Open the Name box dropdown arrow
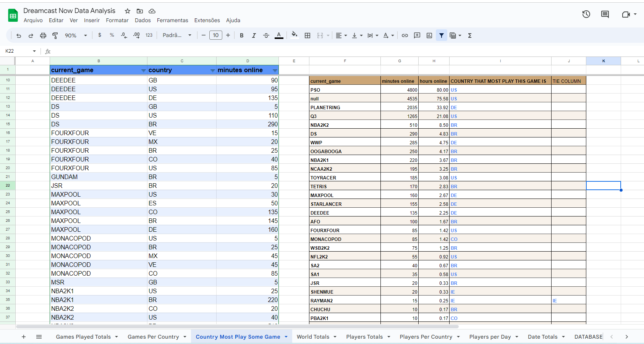Screen dimensions: 644x344 (34, 51)
